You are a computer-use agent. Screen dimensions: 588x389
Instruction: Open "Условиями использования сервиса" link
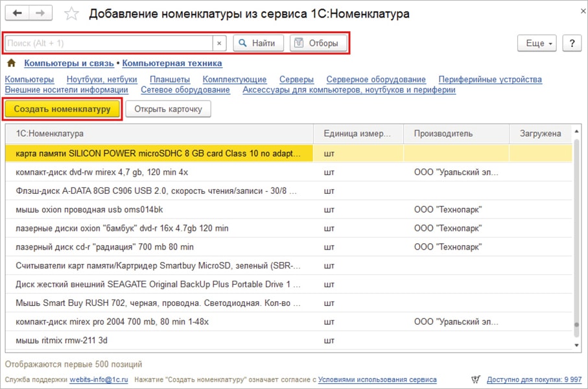377,380
